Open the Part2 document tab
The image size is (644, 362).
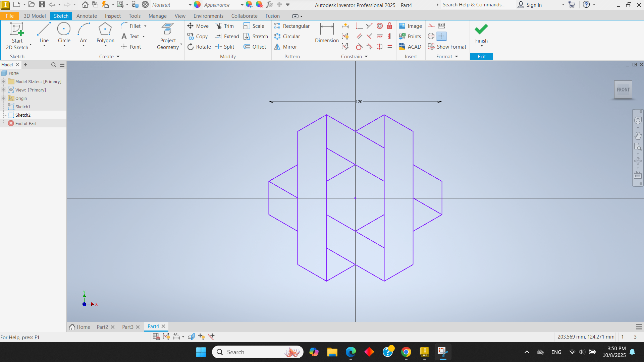point(102,327)
